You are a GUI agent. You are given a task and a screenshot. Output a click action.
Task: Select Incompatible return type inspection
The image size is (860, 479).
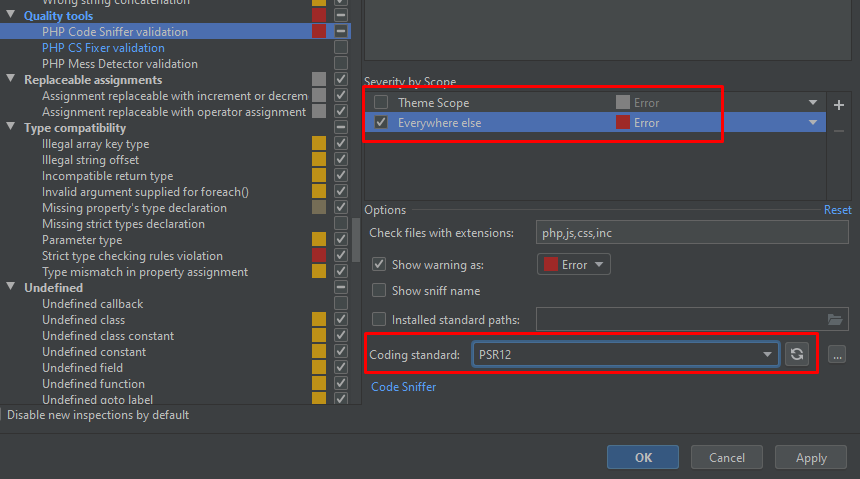point(108,176)
